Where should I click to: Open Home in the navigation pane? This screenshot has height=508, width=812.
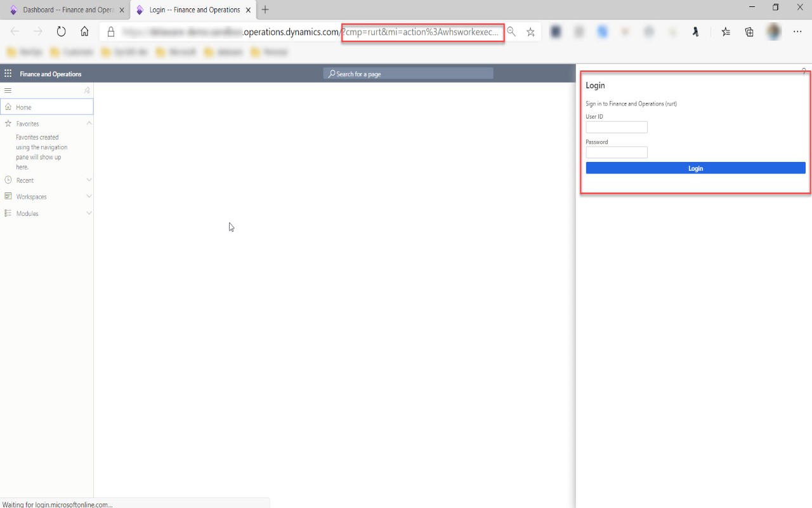click(x=47, y=107)
